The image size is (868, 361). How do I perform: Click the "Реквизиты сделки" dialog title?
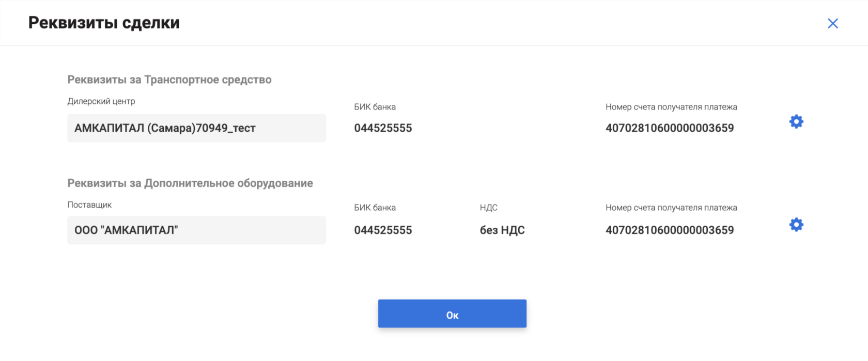coord(104,23)
